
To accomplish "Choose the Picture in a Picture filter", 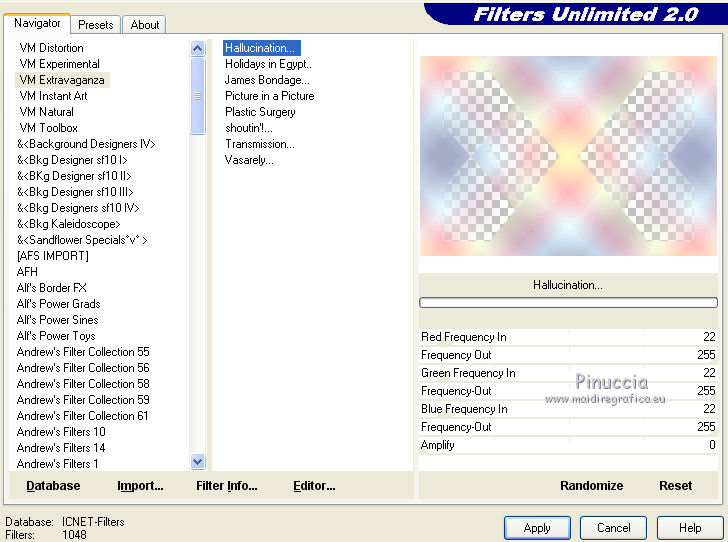I will coord(270,96).
